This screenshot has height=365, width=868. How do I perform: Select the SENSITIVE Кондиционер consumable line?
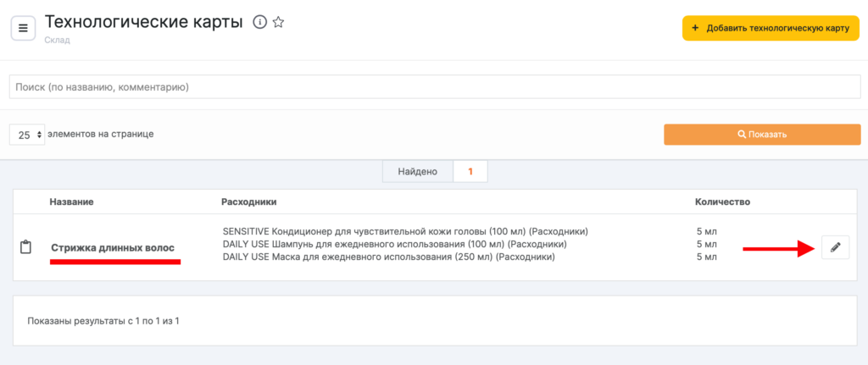coord(405,231)
